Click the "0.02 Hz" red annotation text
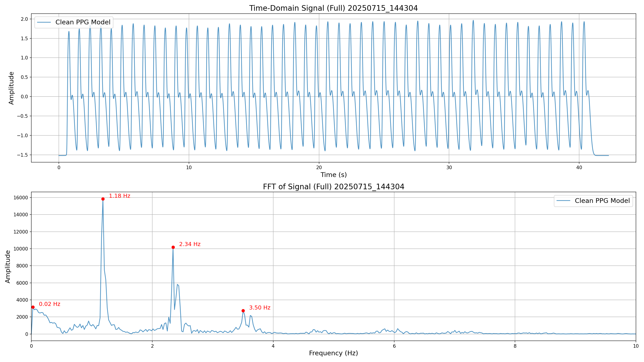Viewport: 644px width, 362px height. [x=49, y=304]
